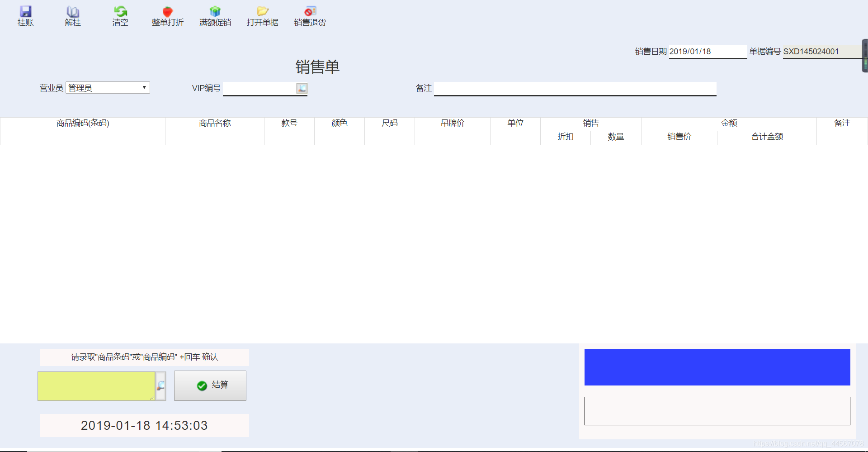Click the 解挂 toolbar icon

point(73,11)
